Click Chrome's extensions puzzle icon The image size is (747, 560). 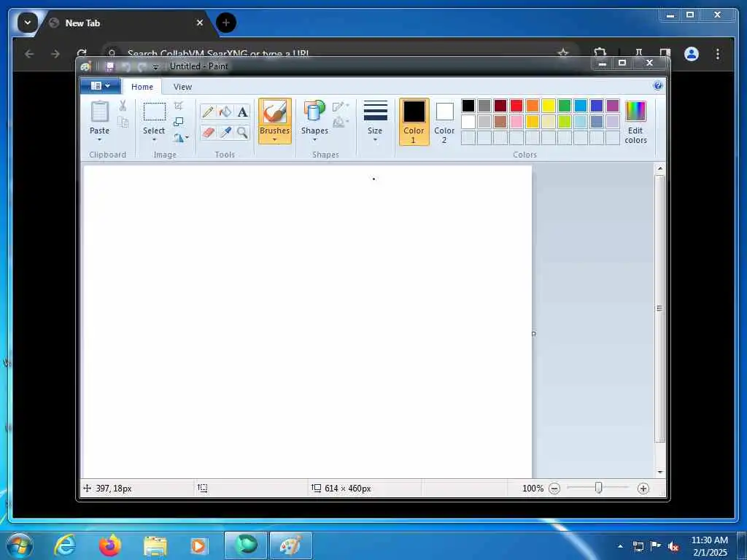coord(600,53)
